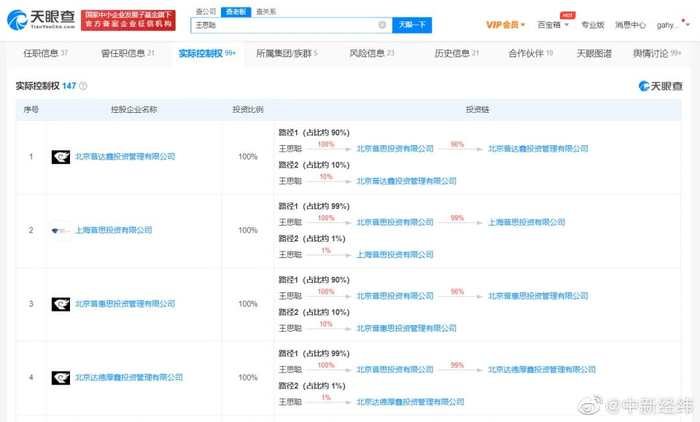The height and width of the screenshot is (422, 700).
Task: Open 北京普惠思投资管理有限公司 at end of row 3 path 1
Action: pos(538,296)
